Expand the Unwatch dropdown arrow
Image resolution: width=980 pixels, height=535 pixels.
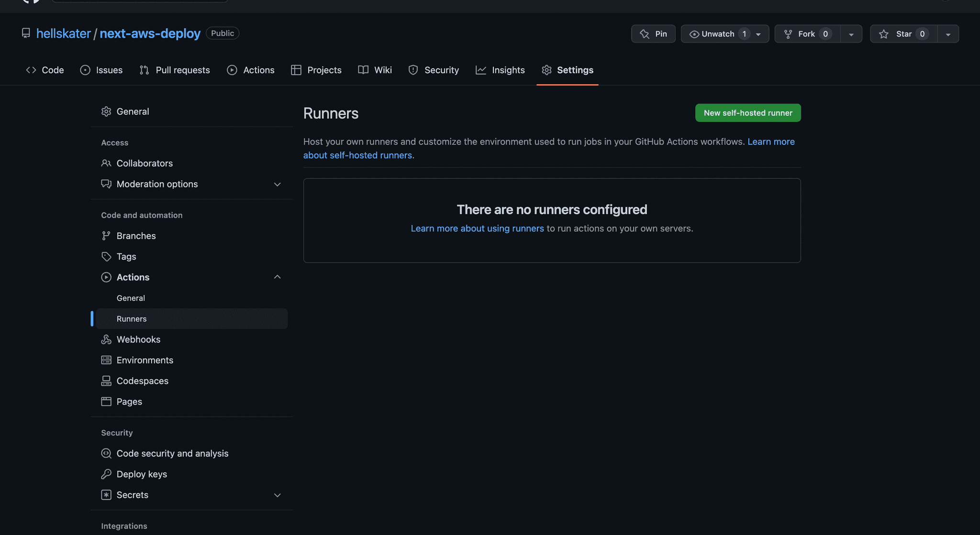pyautogui.click(x=757, y=34)
